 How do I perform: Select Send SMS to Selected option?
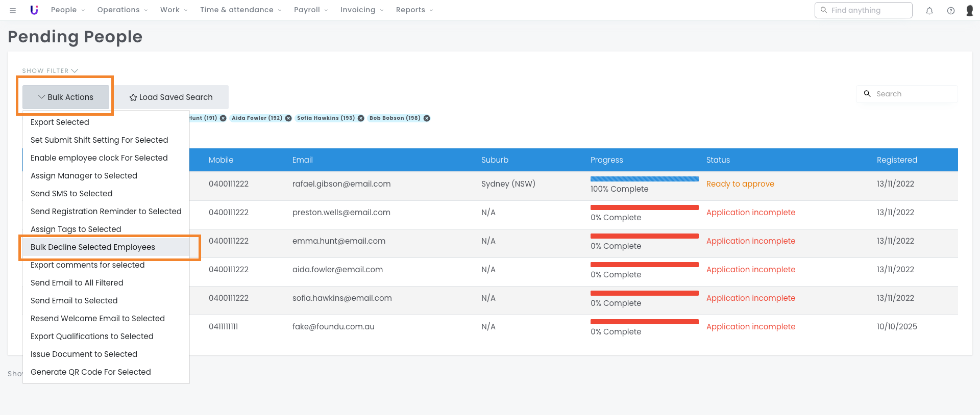coord(71,194)
